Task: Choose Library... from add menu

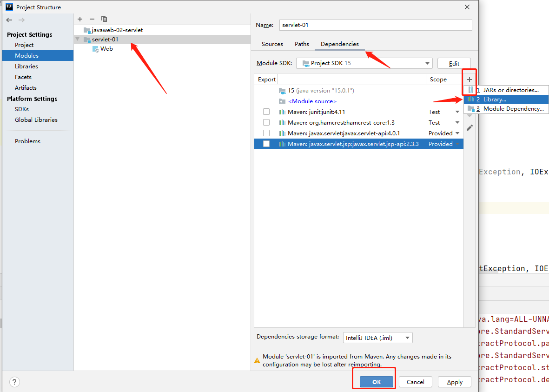Action: tap(506, 100)
